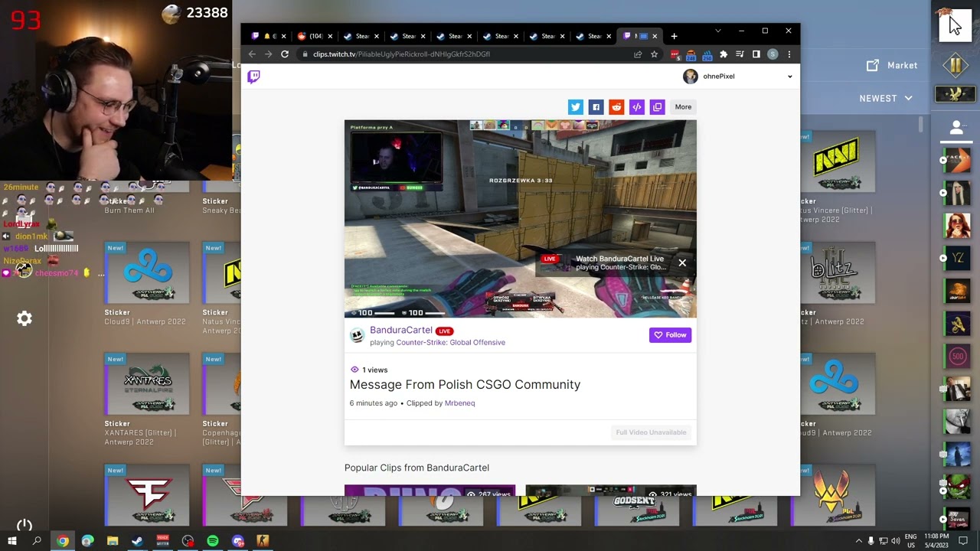Share this page from the address bar
Image resolution: width=980 pixels, height=551 pixels.
(637, 54)
